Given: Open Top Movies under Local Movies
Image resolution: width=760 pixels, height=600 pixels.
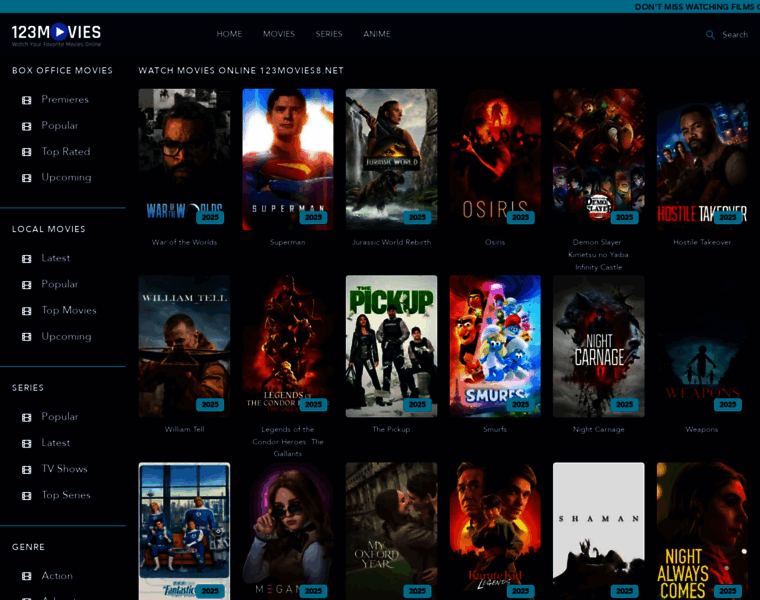Looking at the screenshot, I should coord(69,310).
